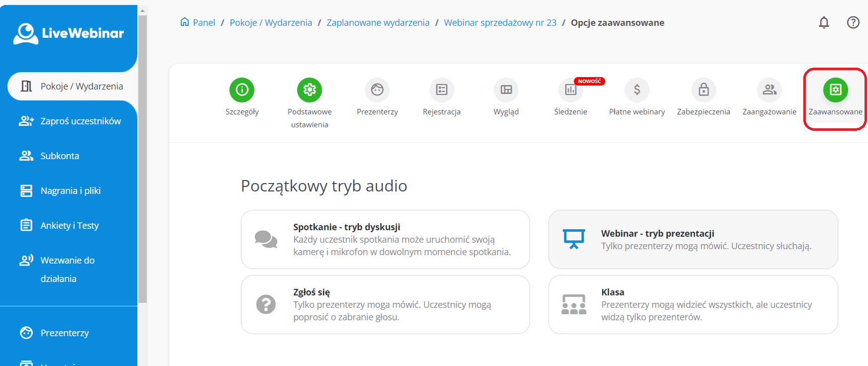Select the Klasa audio mode option
Image resolution: width=868 pixels, height=366 pixels.
[693, 304]
